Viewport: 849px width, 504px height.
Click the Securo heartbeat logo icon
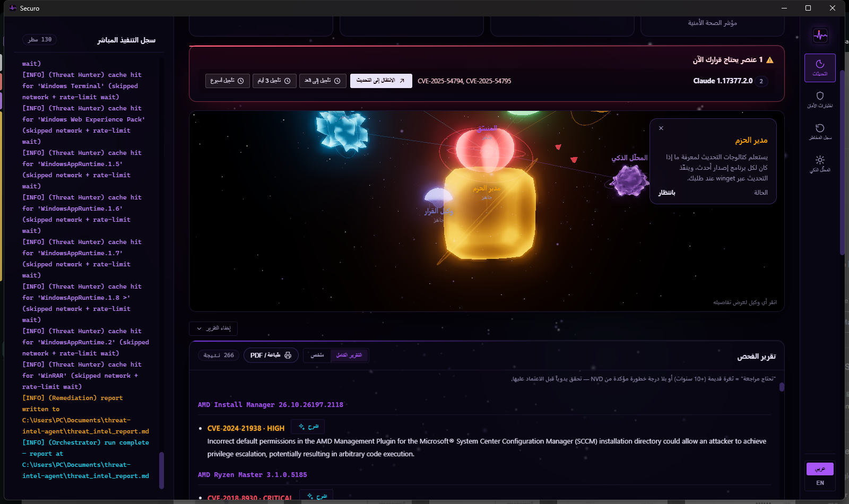820,36
